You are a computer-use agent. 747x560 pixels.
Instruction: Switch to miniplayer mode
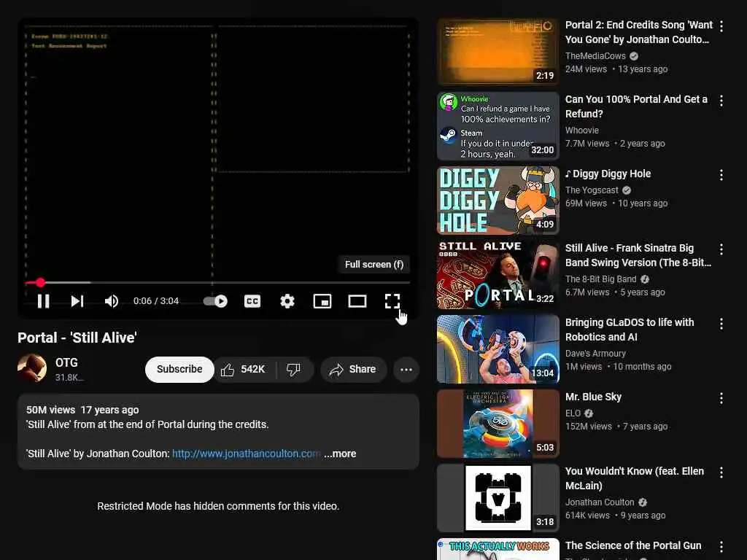(322, 301)
